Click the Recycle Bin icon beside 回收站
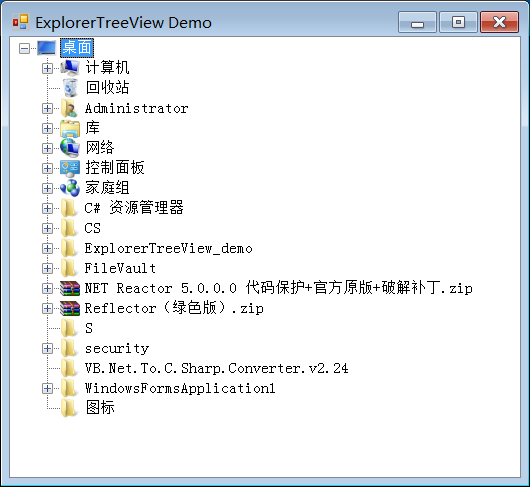Screen dimensions: 530x487 pyautogui.click(x=70, y=88)
